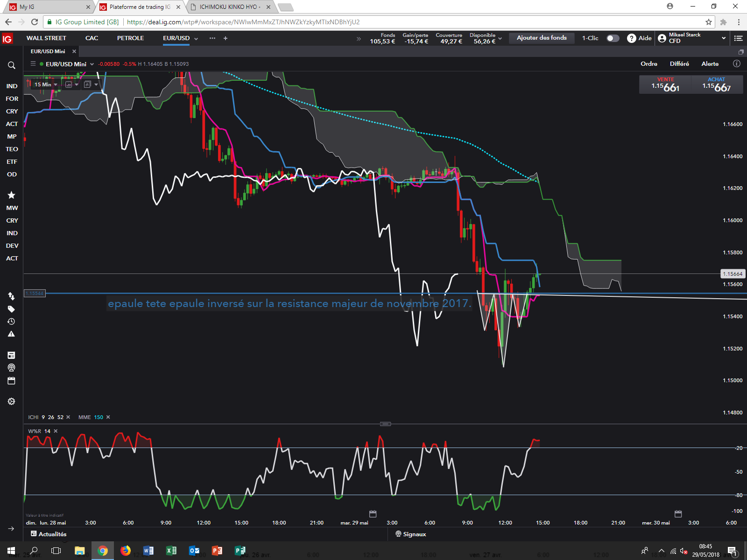
Task: Open Windows Start menu
Action: click(x=11, y=551)
